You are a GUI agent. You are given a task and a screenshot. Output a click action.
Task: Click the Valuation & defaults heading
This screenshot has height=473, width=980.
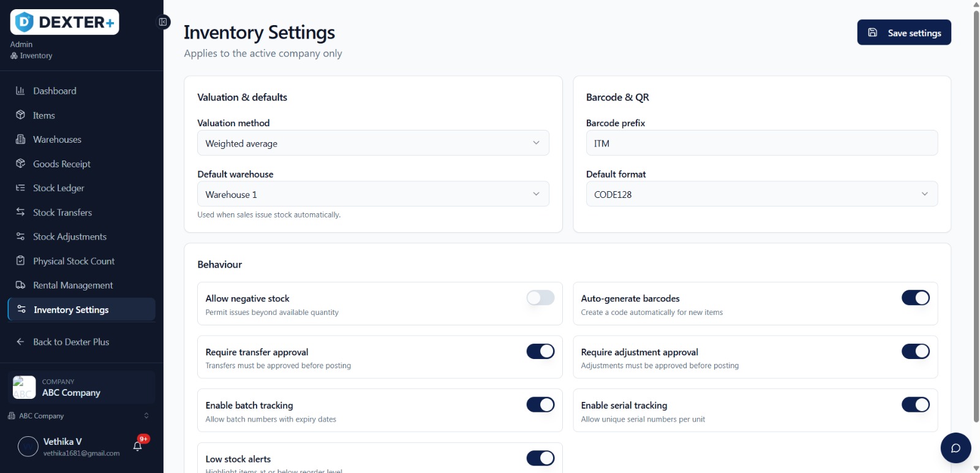(x=242, y=97)
